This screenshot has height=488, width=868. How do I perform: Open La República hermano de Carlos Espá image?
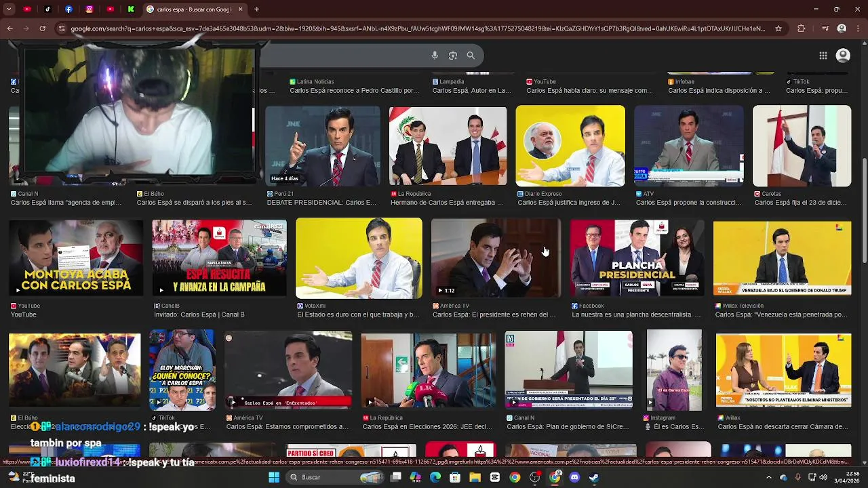coord(448,146)
